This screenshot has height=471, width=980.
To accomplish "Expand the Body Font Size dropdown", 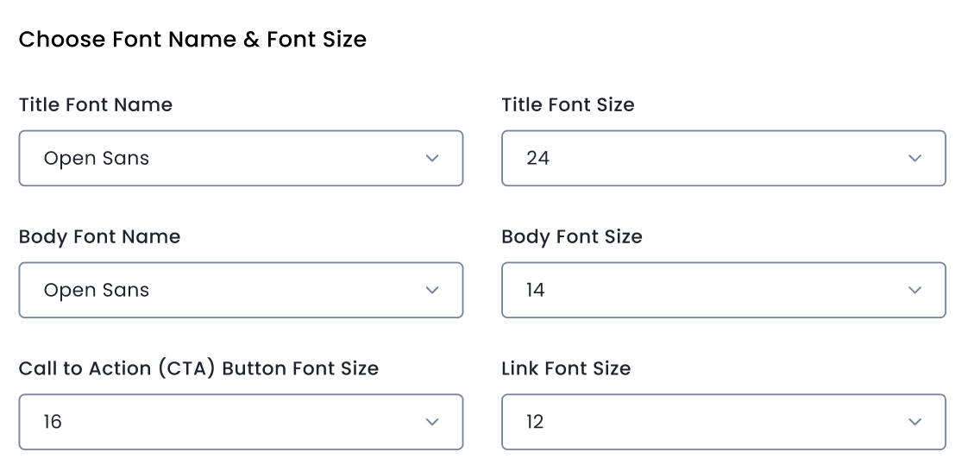I will tap(723, 291).
